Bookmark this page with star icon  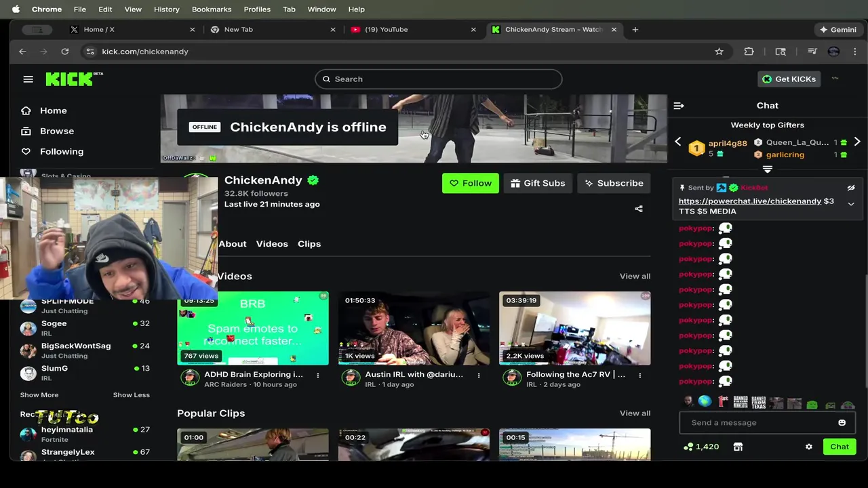(719, 52)
